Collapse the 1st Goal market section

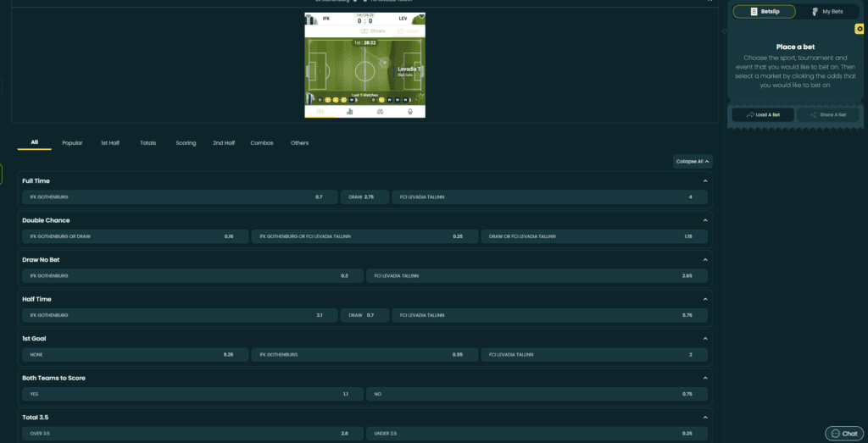point(705,339)
